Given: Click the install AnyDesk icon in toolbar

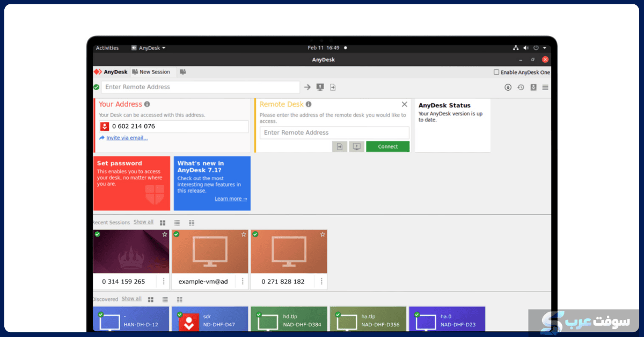Looking at the screenshot, I should pos(533,87).
